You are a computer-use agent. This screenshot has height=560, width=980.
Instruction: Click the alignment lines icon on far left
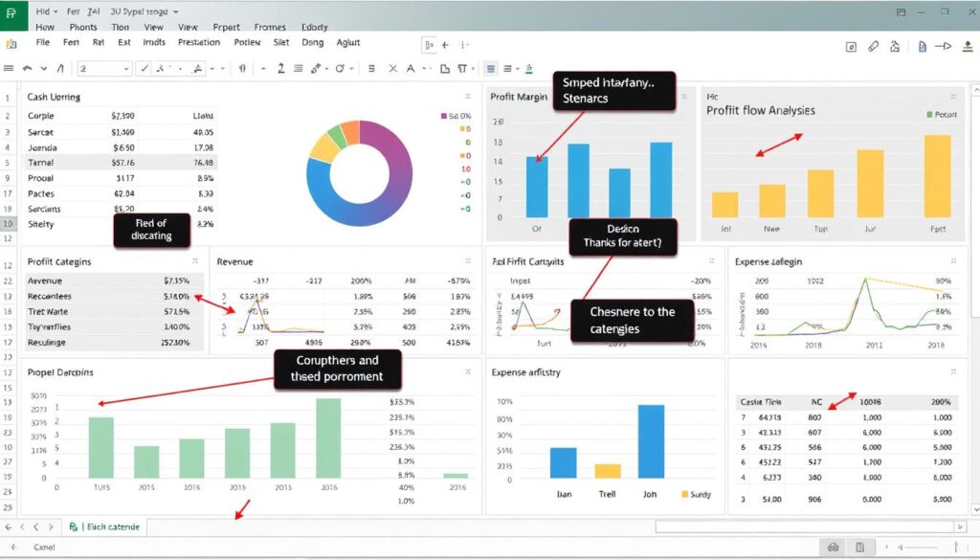point(9,68)
